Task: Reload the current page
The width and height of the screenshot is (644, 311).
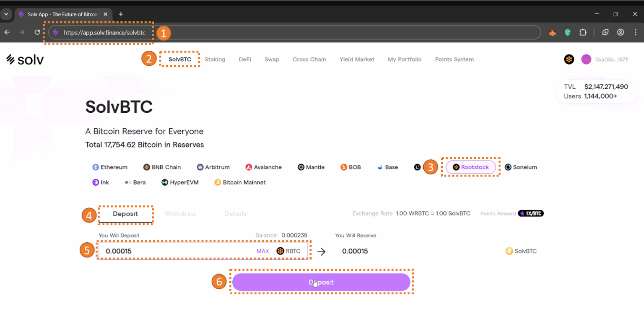Action: click(x=37, y=32)
